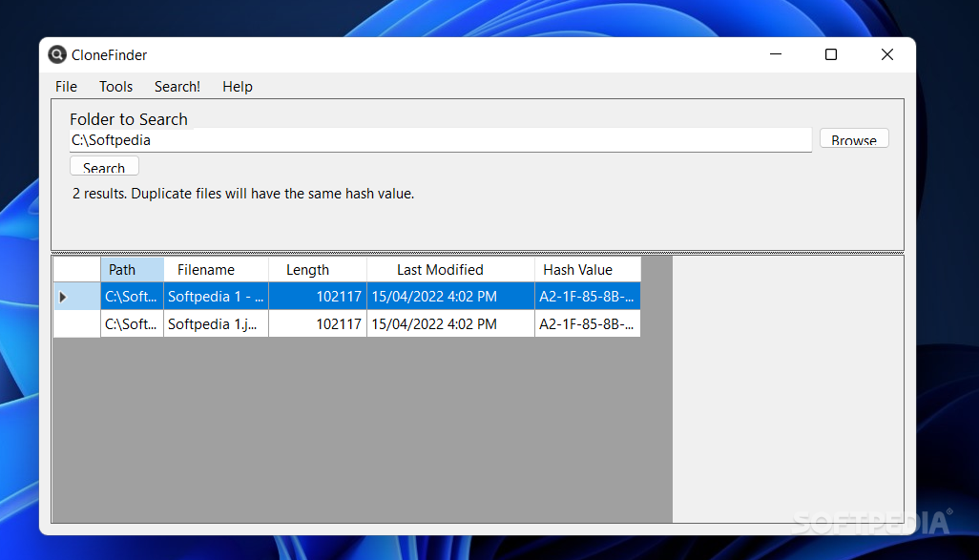
Task: Sort by the Last Modified column header
Action: coord(450,270)
